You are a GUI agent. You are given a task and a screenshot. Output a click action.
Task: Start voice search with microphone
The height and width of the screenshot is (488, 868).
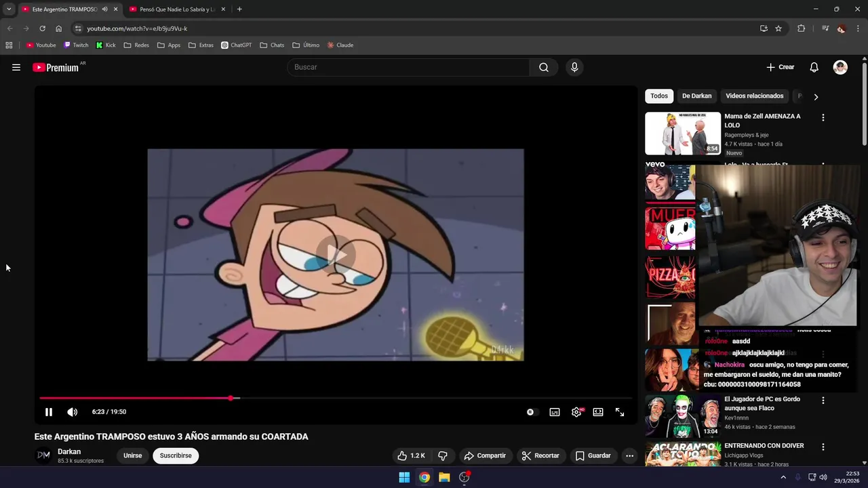574,67
